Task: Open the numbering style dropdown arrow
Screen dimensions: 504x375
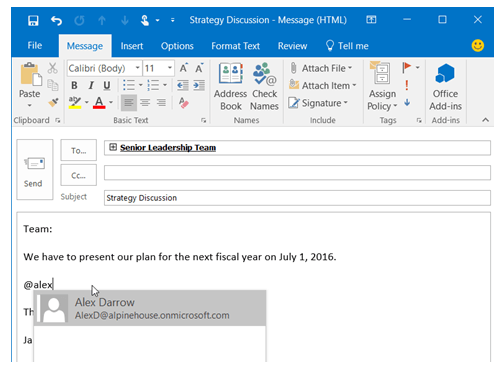Action: pyautogui.click(x=165, y=85)
